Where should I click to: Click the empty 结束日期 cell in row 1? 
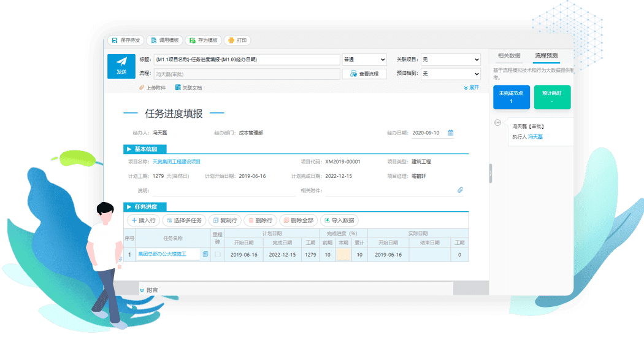coord(429,254)
